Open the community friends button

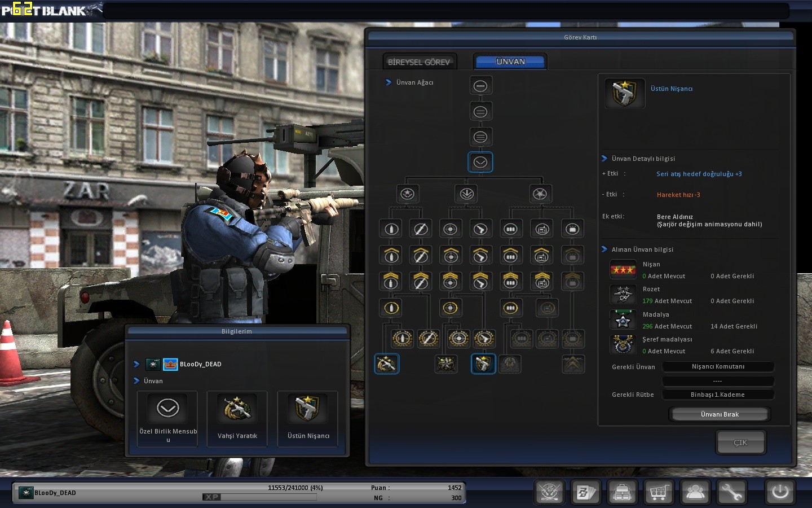click(x=695, y=492)
